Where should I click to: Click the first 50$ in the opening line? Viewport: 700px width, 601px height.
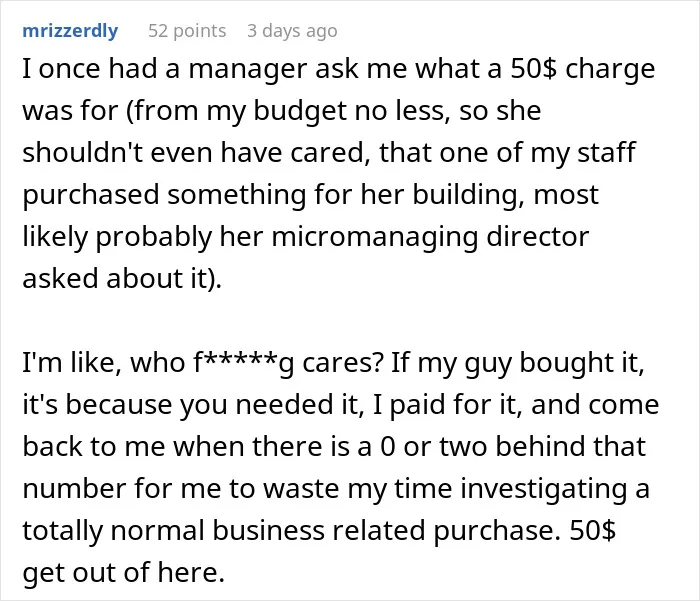click(x=533, y=69)
